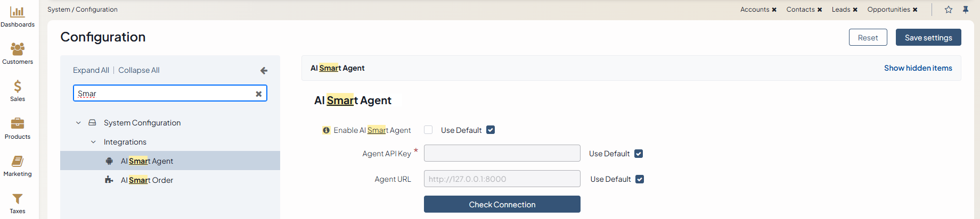Open the Taxes funnel icon
This screenshot has height=219, width=980.
pyautogui.click(x=18, y=199)
